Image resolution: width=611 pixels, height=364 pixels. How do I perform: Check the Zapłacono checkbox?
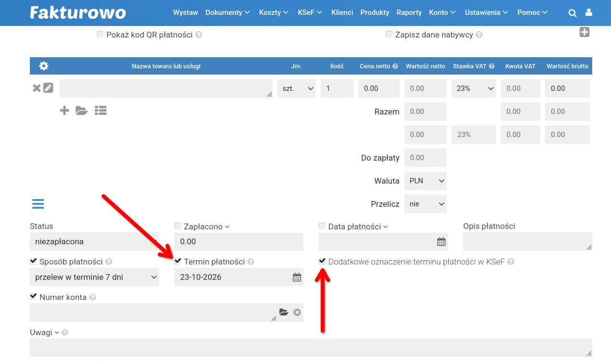178,226
